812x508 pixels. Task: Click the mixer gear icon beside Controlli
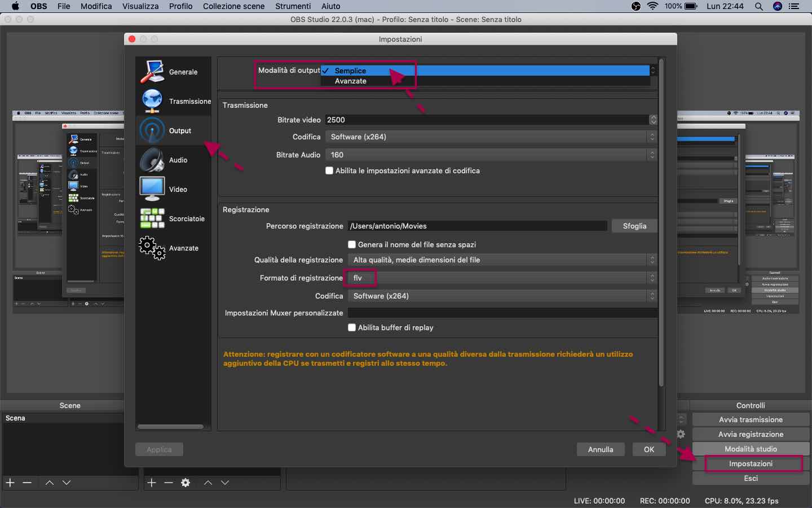pyautogui.click(x=681, y=434)
